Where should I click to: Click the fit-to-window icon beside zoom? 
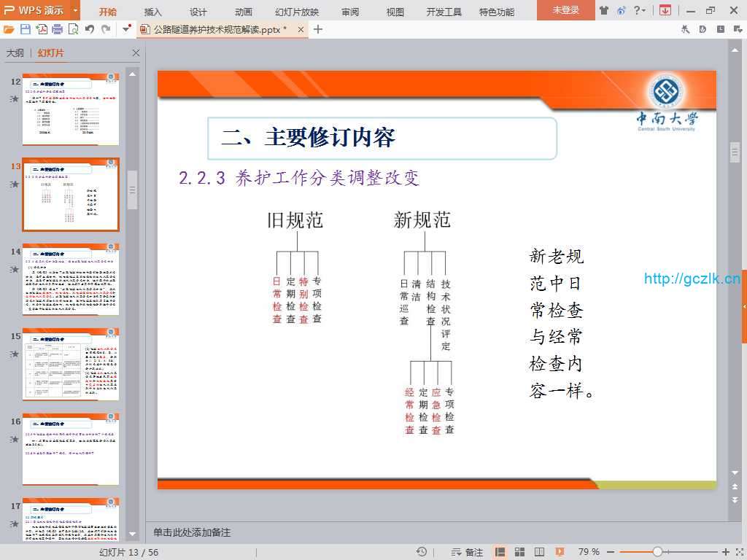(738, 552)
